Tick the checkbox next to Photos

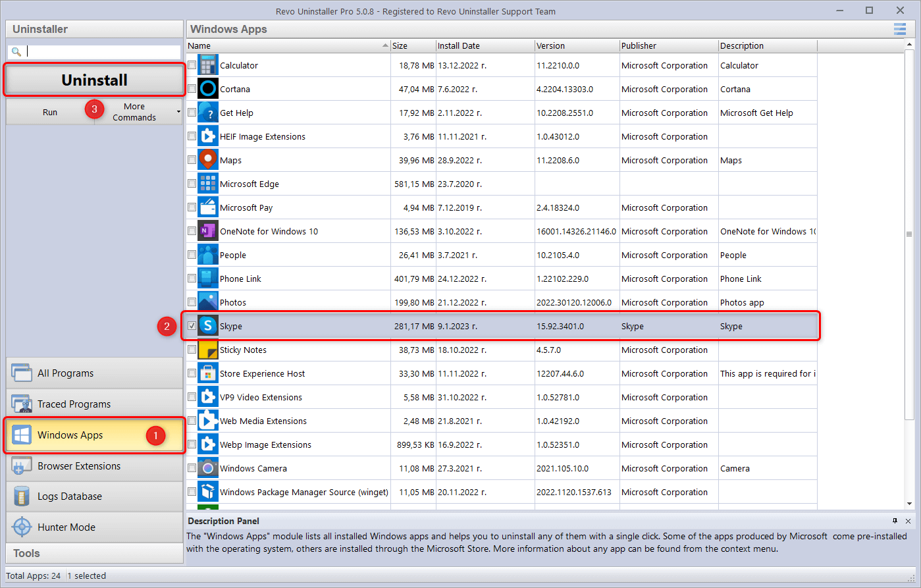coord(192,302)
